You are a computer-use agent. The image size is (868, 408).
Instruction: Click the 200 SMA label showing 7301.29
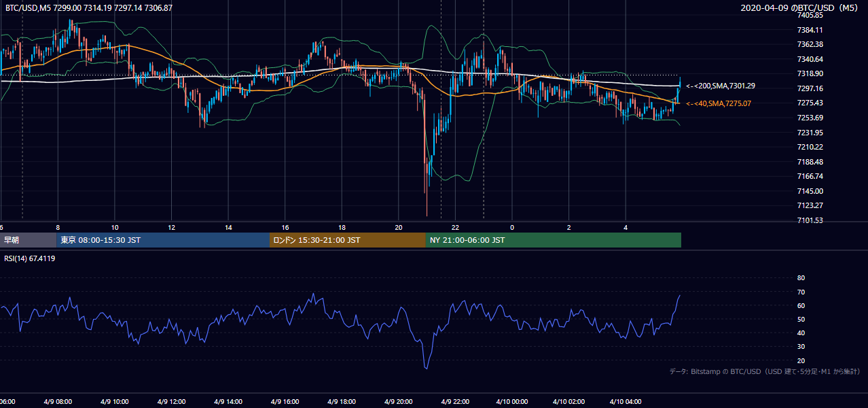coord(721,86)
